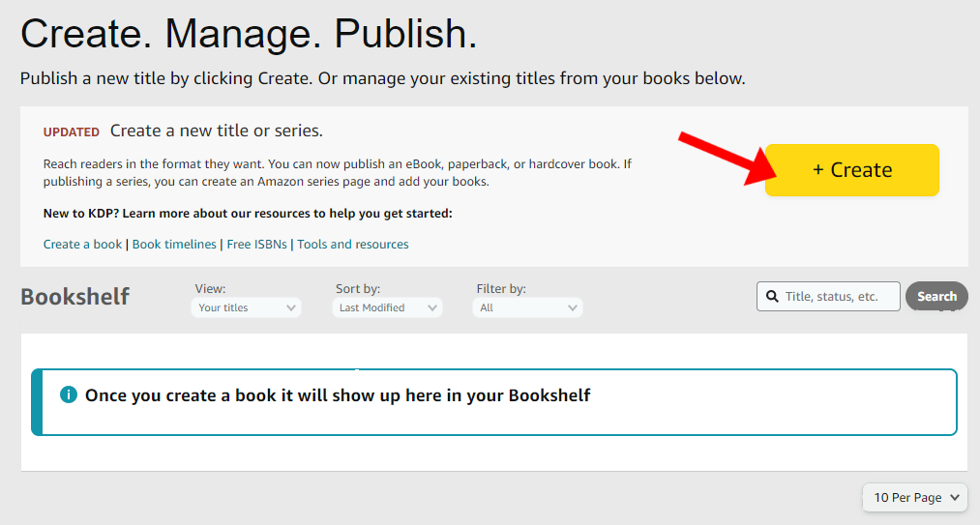Open the View dropdown showing Your titles

(x=247, y=307)
